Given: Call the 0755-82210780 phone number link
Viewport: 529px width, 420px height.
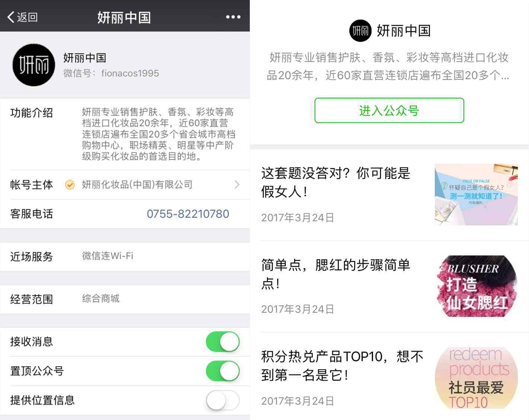Looking at the screenshot, I should pos(188,214).
